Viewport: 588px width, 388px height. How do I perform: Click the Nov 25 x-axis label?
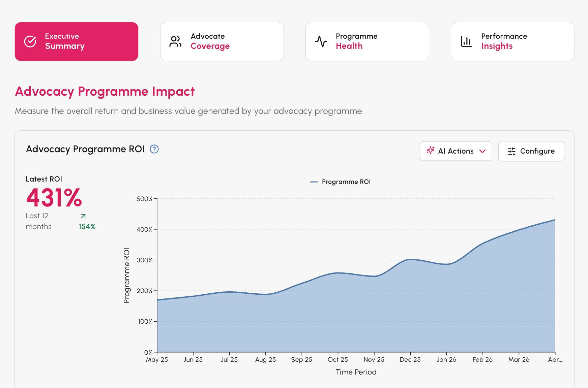tap(374, 360)
